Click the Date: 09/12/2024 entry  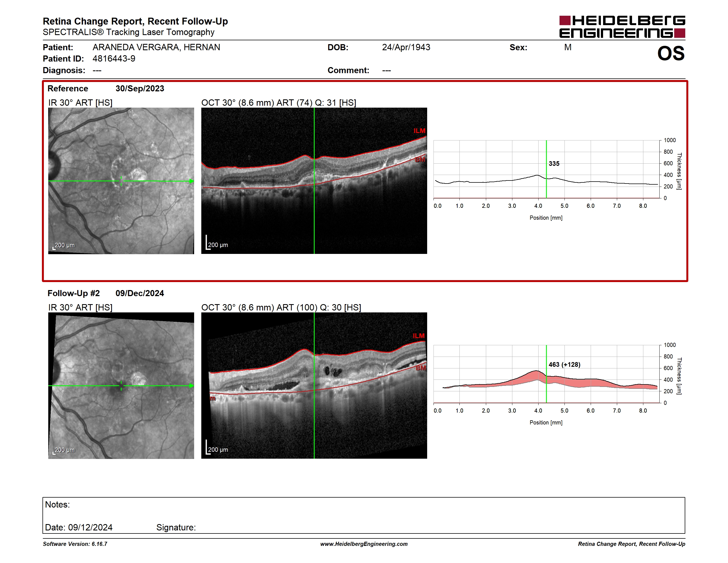[79, 527]
